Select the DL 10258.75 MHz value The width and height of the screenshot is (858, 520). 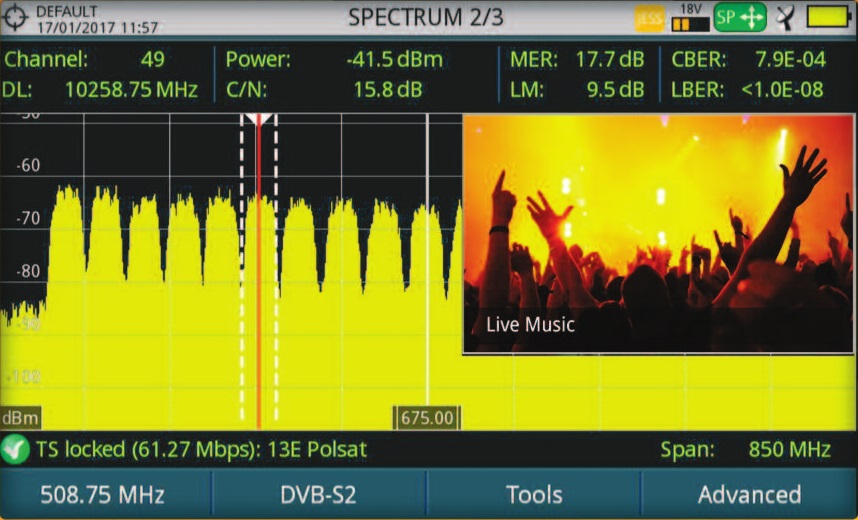131,90
